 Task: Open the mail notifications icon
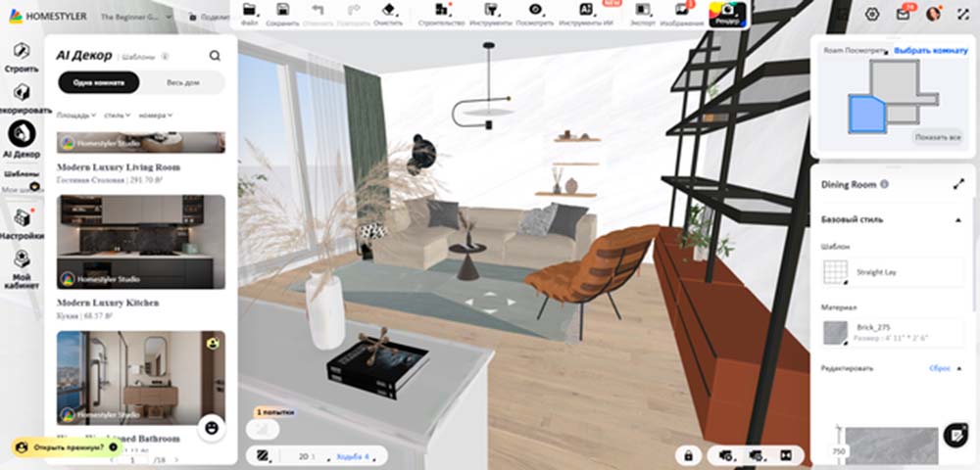[x=903, y=14]
